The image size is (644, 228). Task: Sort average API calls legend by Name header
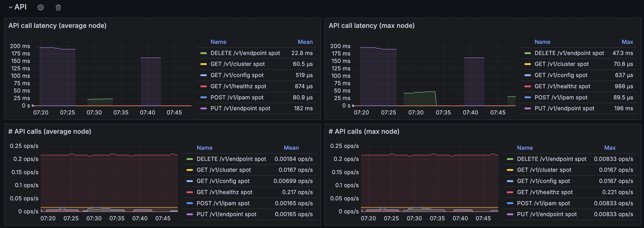(205, 148)
